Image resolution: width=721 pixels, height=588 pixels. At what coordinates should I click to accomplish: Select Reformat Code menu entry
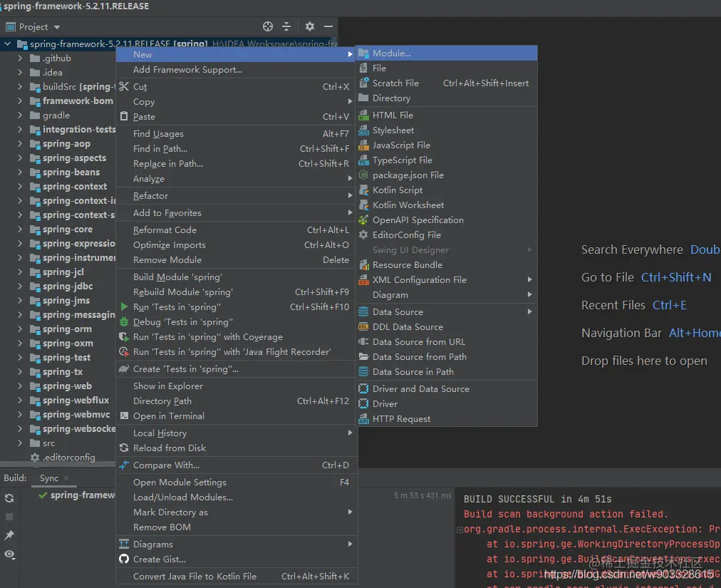click(x=235, y=229)
